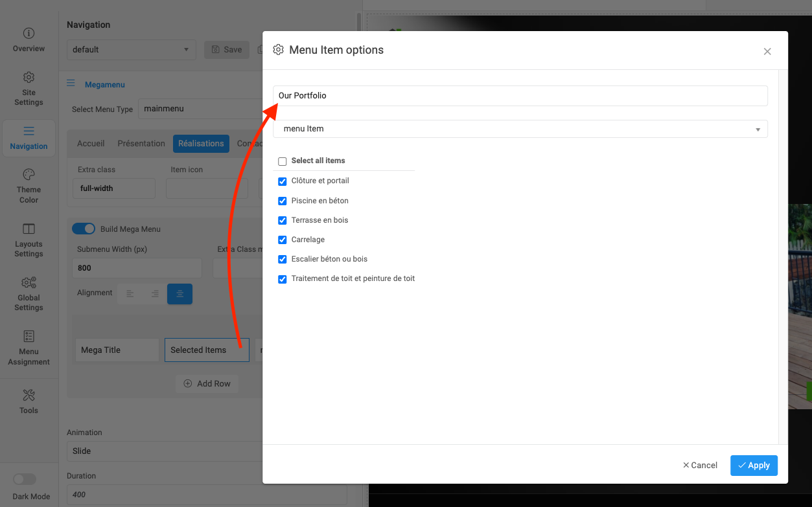Screen dimensions: 812x507
Task: Click the Menu Item options gear icon
Action: pyautogui.click(x=279, y=50)
